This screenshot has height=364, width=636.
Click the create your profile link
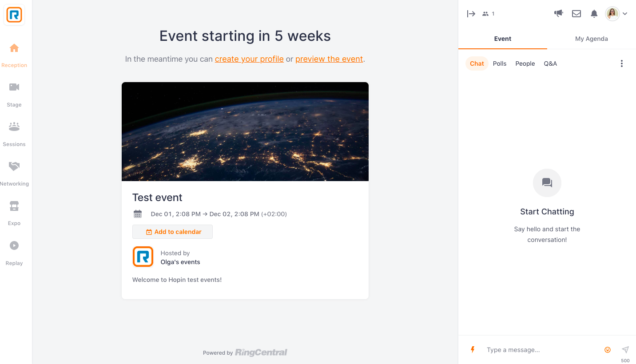tap(249, 59)
